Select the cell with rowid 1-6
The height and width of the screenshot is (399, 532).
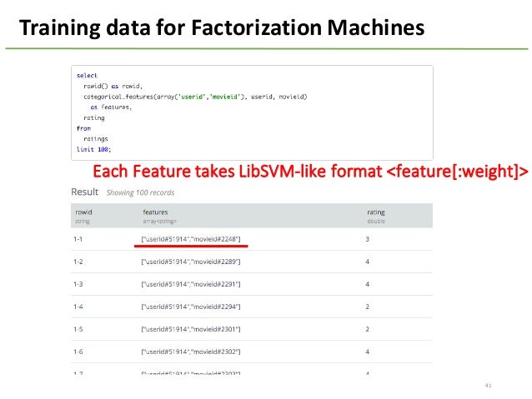click(78, 352)
